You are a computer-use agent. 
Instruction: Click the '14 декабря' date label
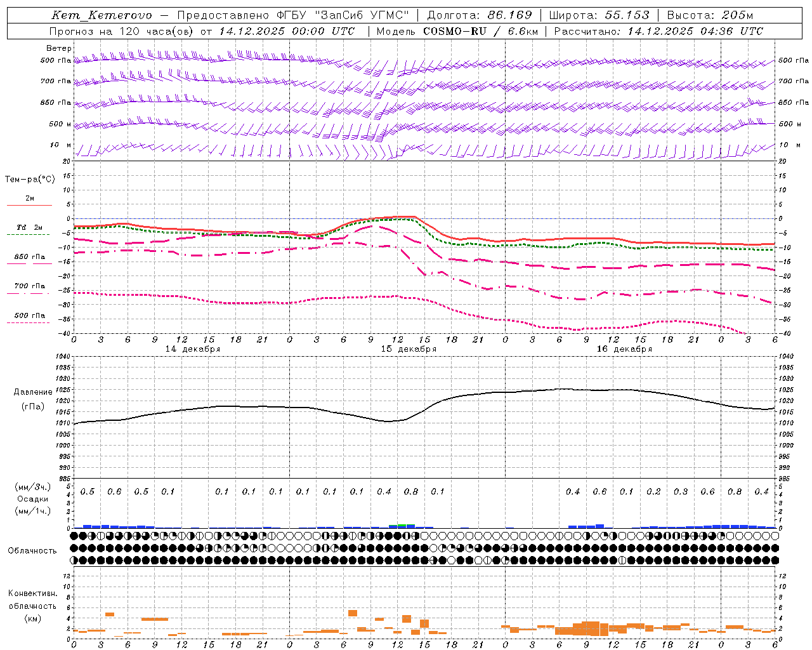click(x=193, y=349)
